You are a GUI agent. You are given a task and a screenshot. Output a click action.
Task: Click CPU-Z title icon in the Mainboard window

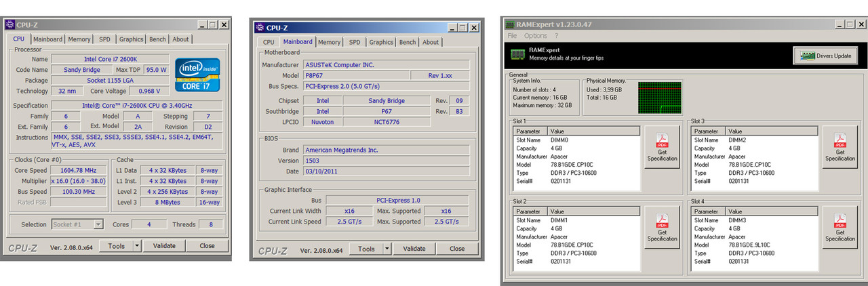pyautogui.click(x=260, y=28)
